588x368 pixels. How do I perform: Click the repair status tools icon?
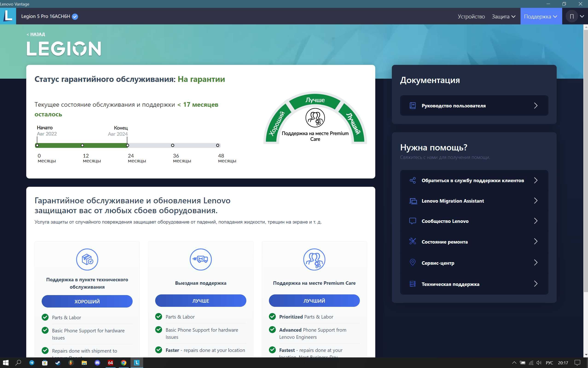click(413, 241)
